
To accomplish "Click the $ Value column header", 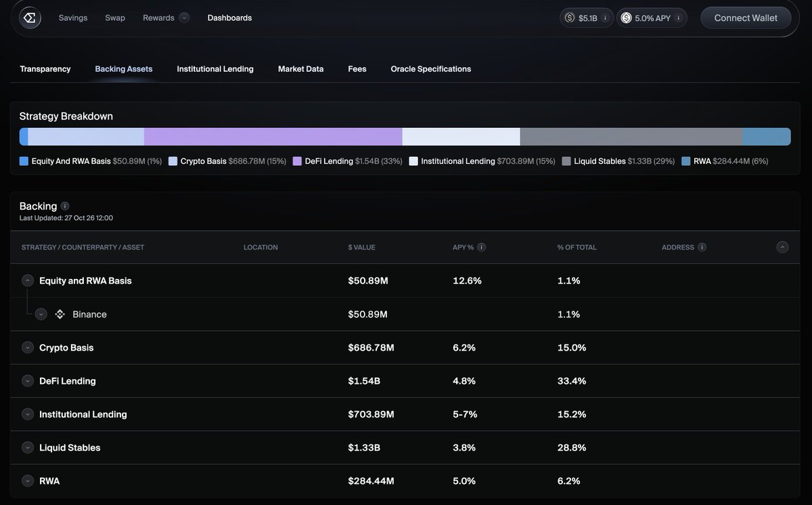I will 361,248.
